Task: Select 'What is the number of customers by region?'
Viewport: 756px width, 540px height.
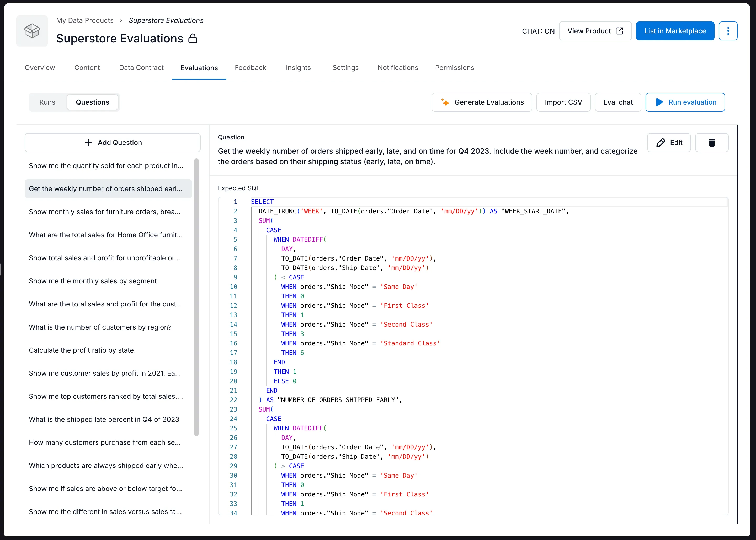Action: click(108, 327)
